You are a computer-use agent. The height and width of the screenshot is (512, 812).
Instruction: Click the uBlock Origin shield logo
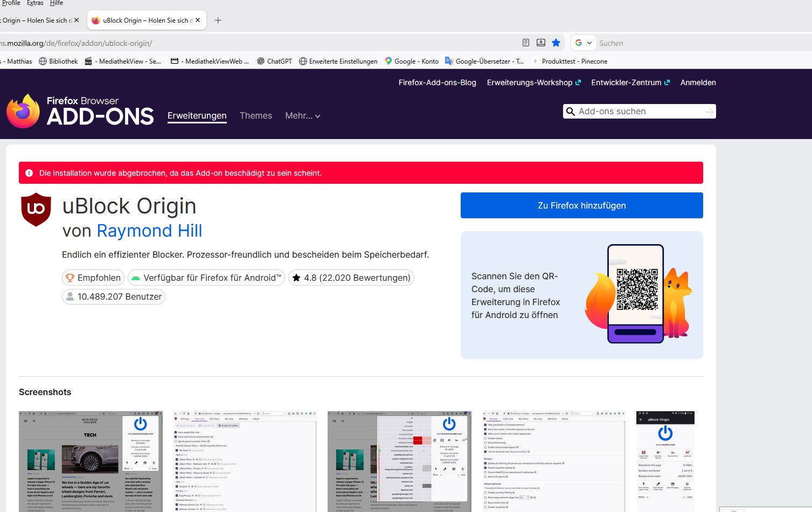36,210
